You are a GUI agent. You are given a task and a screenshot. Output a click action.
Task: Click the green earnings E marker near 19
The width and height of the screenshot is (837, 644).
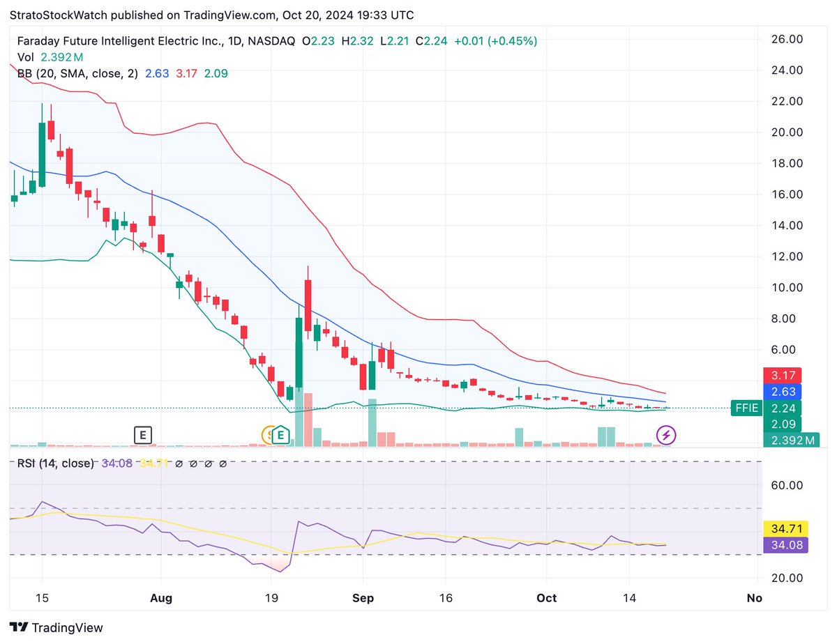[280, 436]
